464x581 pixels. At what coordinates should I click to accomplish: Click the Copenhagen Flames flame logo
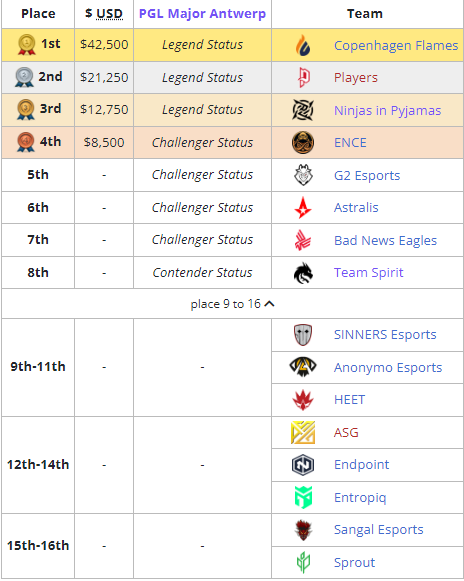pyautogui.click(x=303, y=45)
